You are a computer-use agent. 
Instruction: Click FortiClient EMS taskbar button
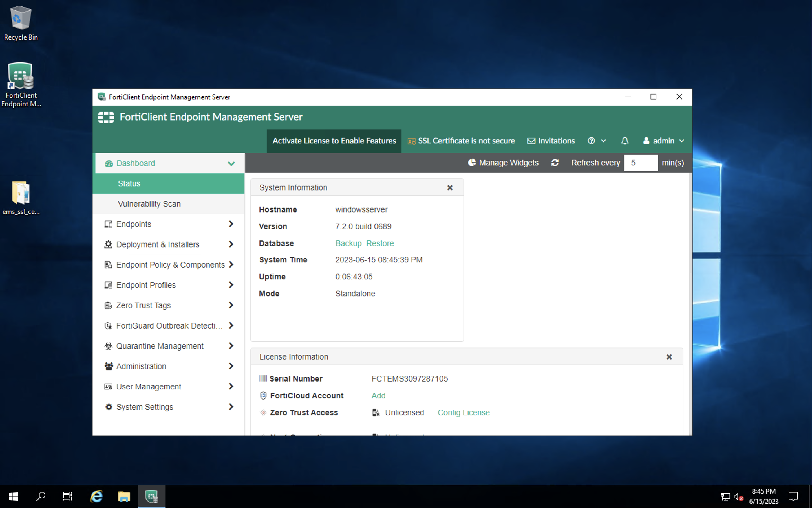(152, 496)
